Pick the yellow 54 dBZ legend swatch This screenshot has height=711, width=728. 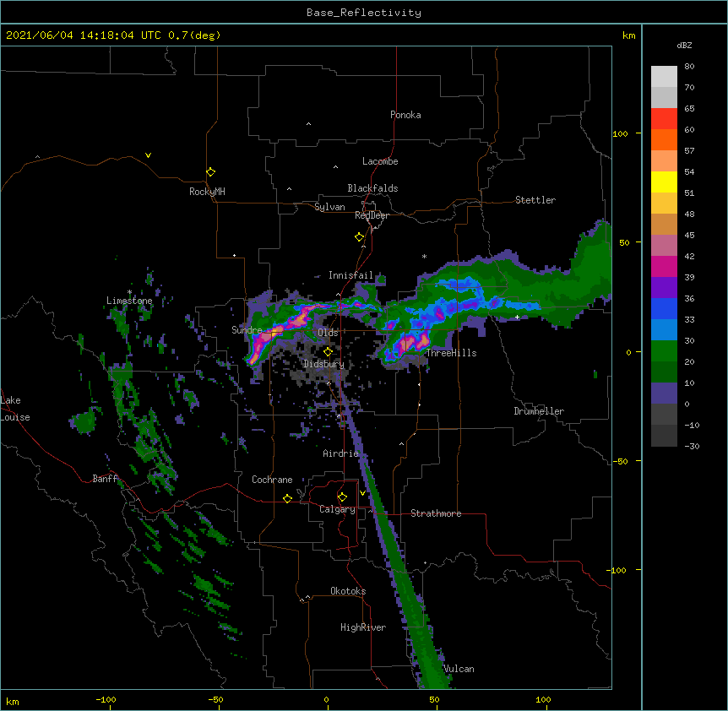click(x=664, y=182)
